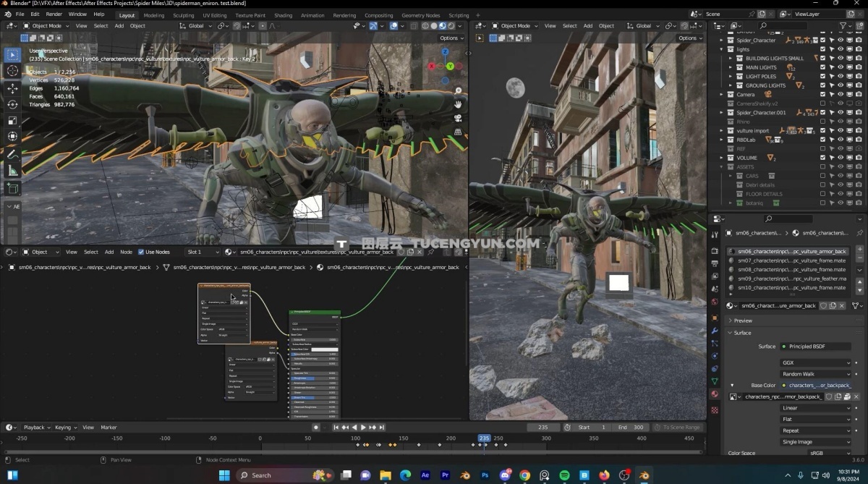Activate the Move tool
868x484 pixels.
tap(12, 88)
